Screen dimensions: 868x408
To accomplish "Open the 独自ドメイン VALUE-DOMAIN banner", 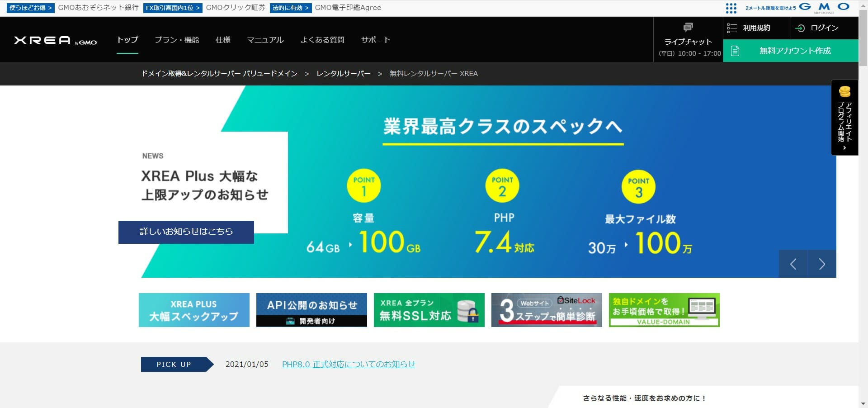I will point(664,310).
